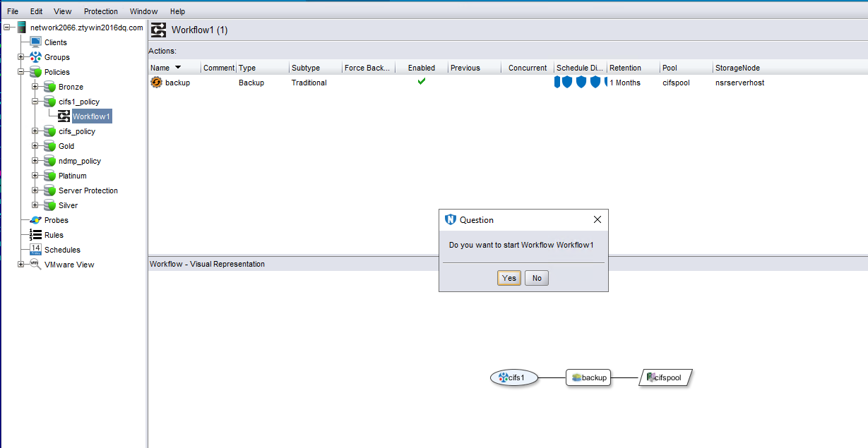Select the Groups icon in the tree
Image resolution: width=868 pixels, height=448 pixels.
[35, 57]
